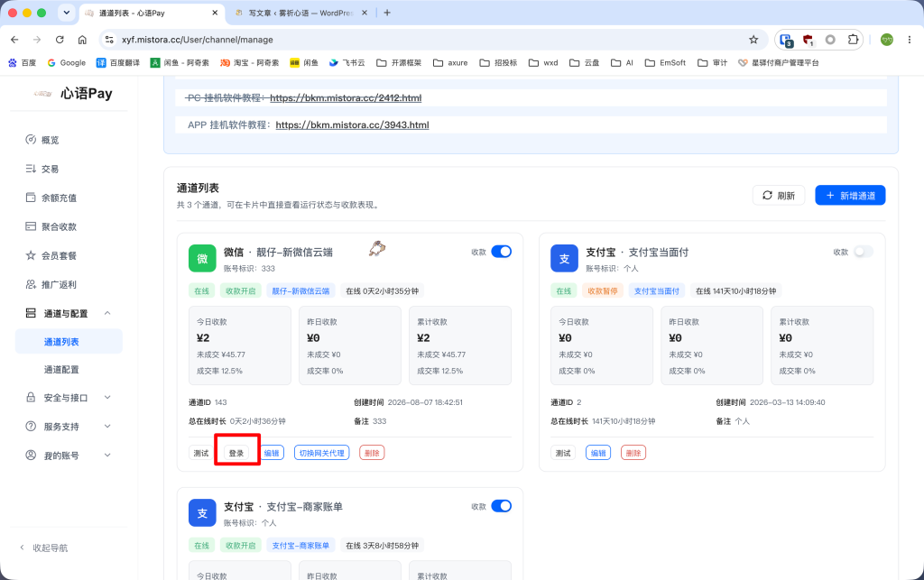Click 登录 button on 微信 channel
924x580 pixels.
[236, 453]
